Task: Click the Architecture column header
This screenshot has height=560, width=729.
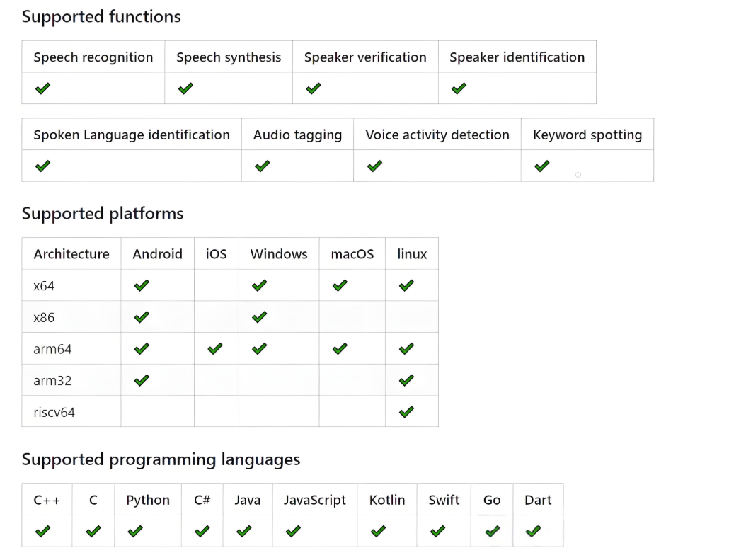Action: pyautogui.click(x=71, y=254)
